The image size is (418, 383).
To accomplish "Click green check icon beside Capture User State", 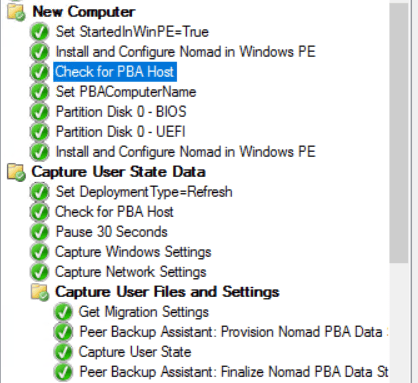I will click(x=63, y=352).
